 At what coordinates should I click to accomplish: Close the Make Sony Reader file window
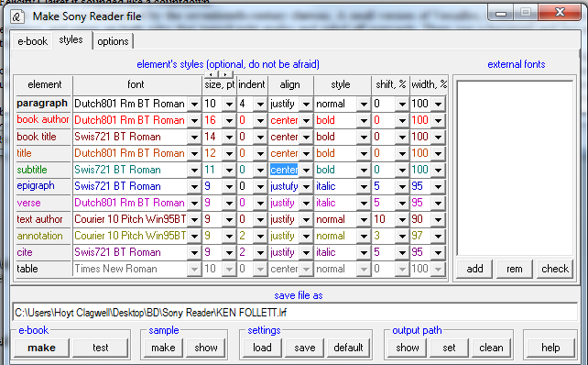pyautogui.click(x=560, y=13)
